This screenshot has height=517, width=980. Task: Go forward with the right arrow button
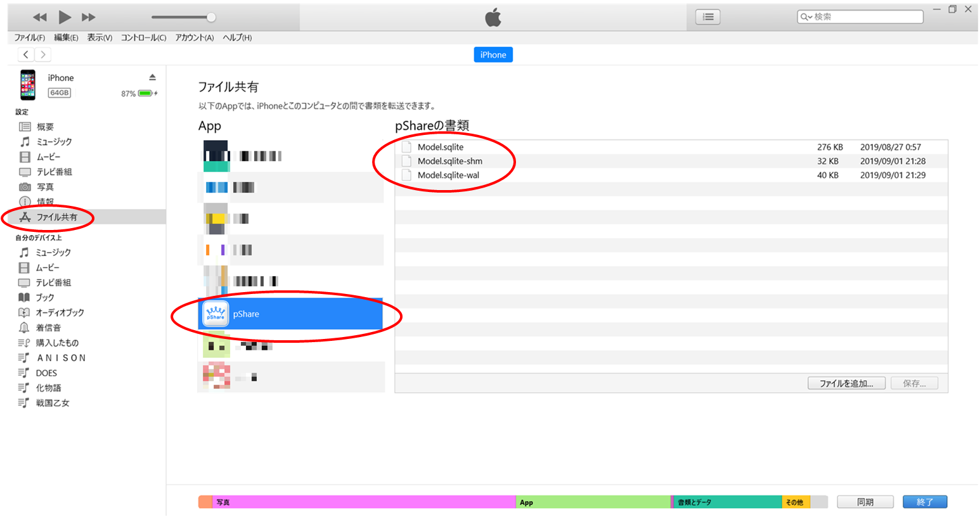(x=42, y=54)
